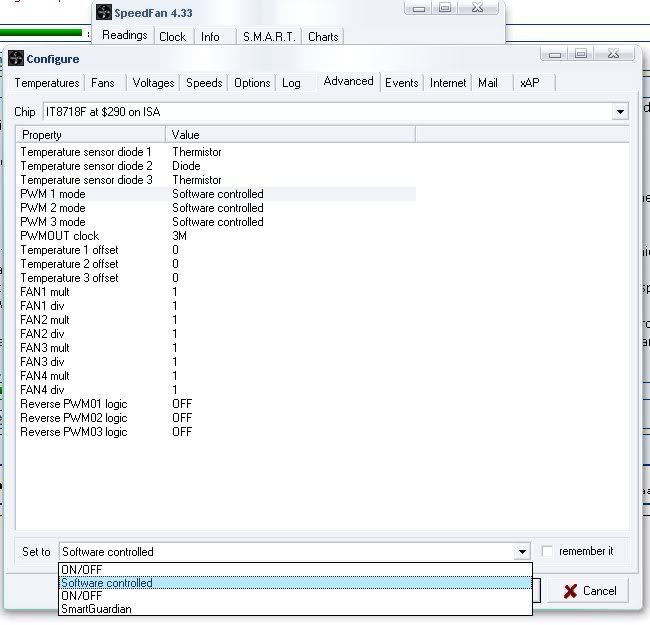
Task: Select the 'PWMOUT clock' row
Action: pos(216,236)
